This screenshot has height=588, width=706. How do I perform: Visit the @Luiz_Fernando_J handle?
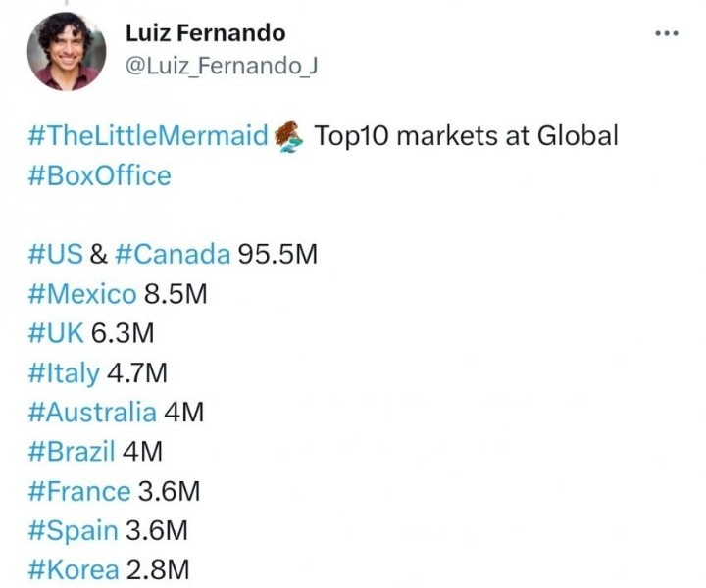coord(221,66)
